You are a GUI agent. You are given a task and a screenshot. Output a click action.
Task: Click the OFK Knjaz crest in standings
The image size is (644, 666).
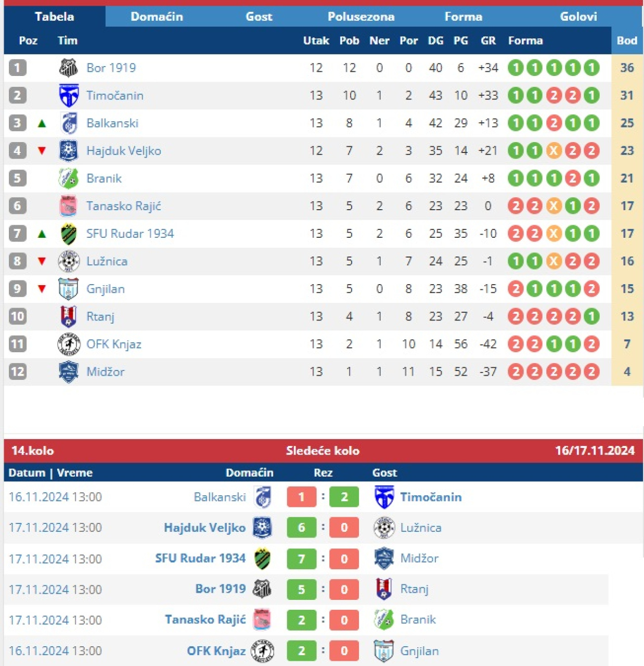click(68, 344)
